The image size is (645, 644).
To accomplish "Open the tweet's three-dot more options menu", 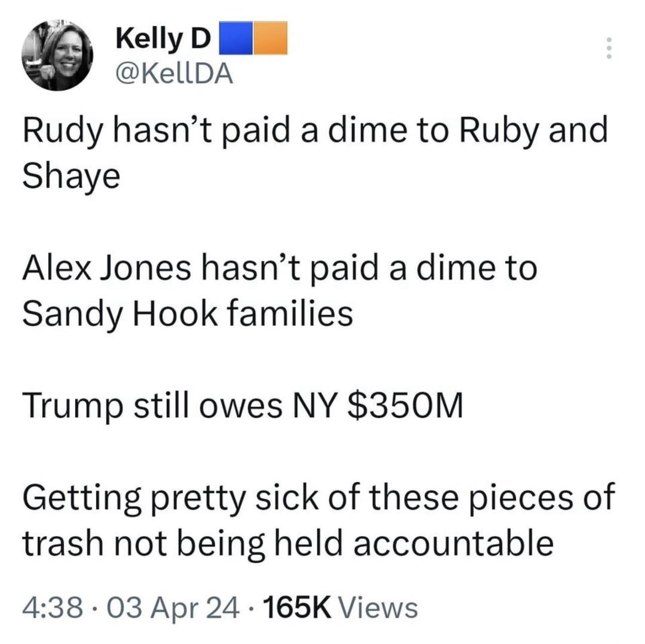I will click(608, 48).
